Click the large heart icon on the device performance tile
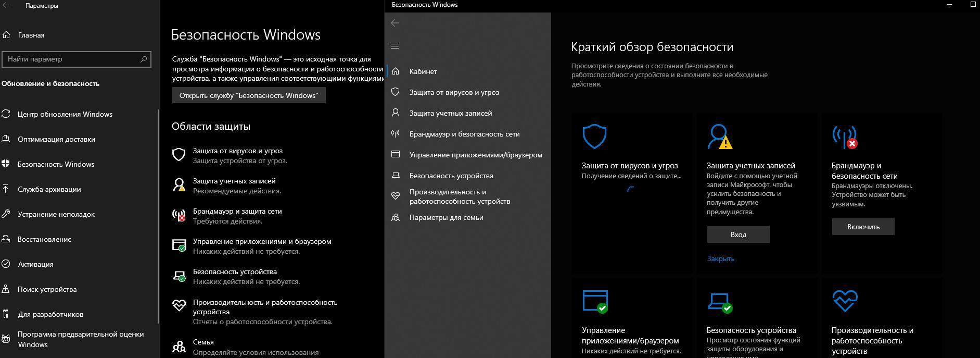This screenshot has width=980, height=358. pyautogui.click(x=845, y=301)
